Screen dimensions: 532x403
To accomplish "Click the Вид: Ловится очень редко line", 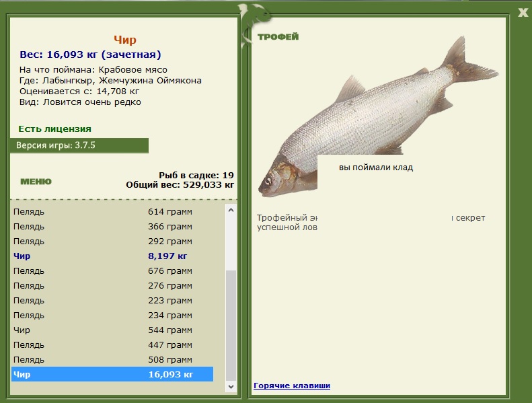I will [80, 102].
